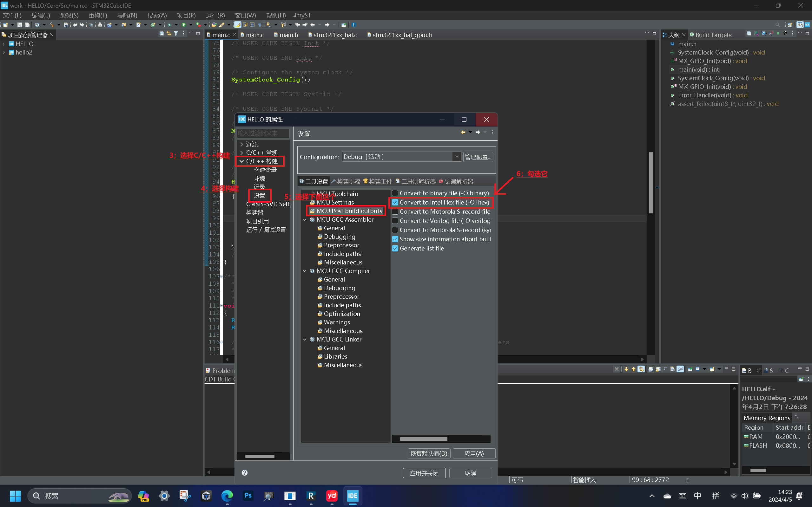Viewport: 812px width, 507px height.
Task: Click the help question mark in properties dialog
Action: 245,472
